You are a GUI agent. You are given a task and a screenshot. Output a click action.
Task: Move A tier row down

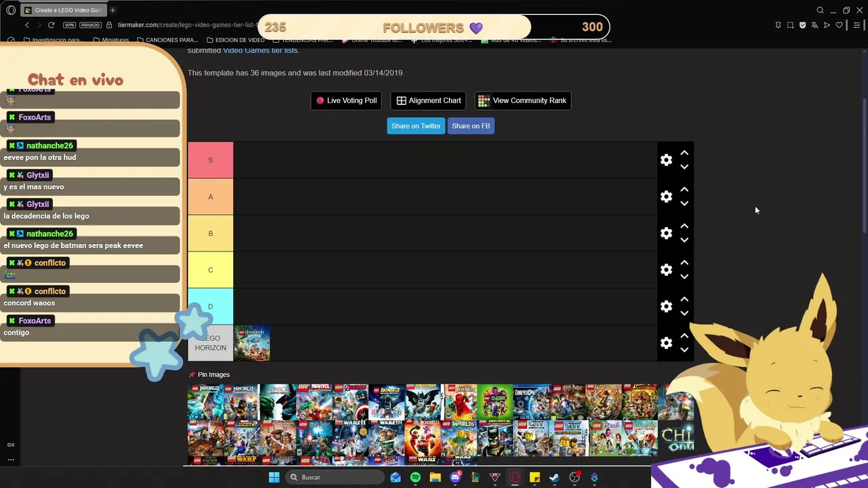[684, 203]
